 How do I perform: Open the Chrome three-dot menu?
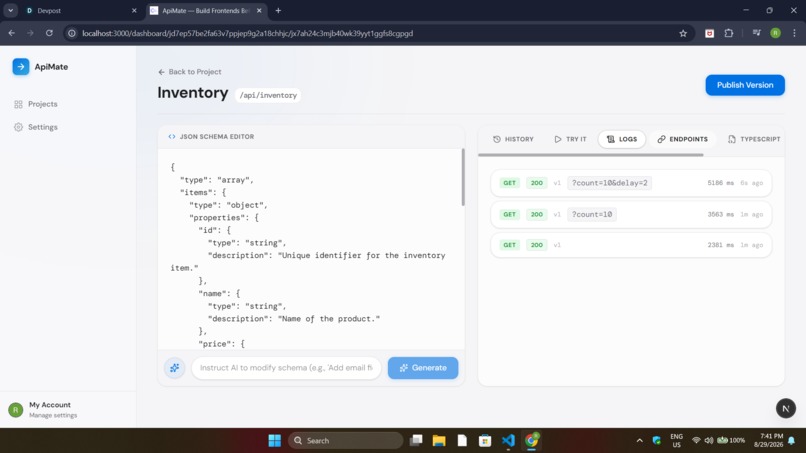click(795, 33)
